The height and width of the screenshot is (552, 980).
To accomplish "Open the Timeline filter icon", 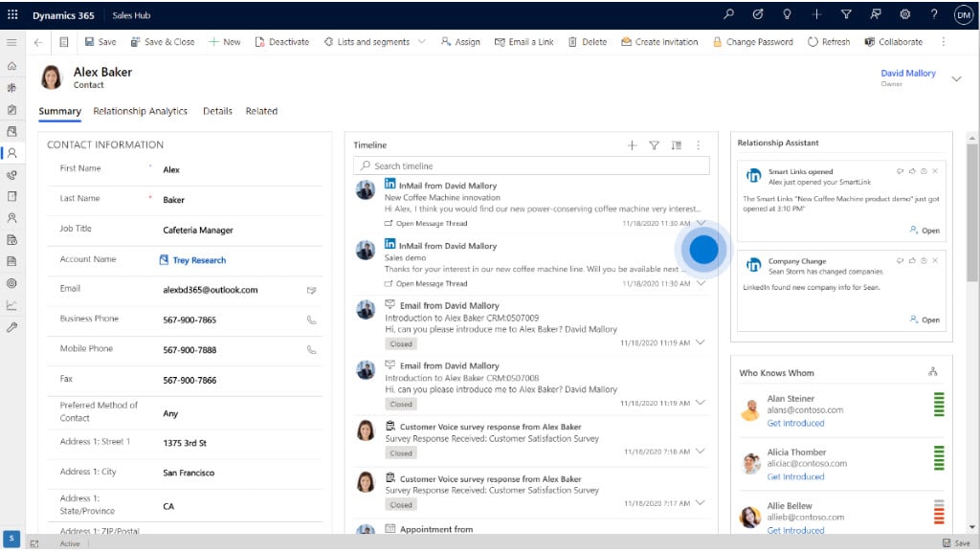I will (x=655, y=145).
